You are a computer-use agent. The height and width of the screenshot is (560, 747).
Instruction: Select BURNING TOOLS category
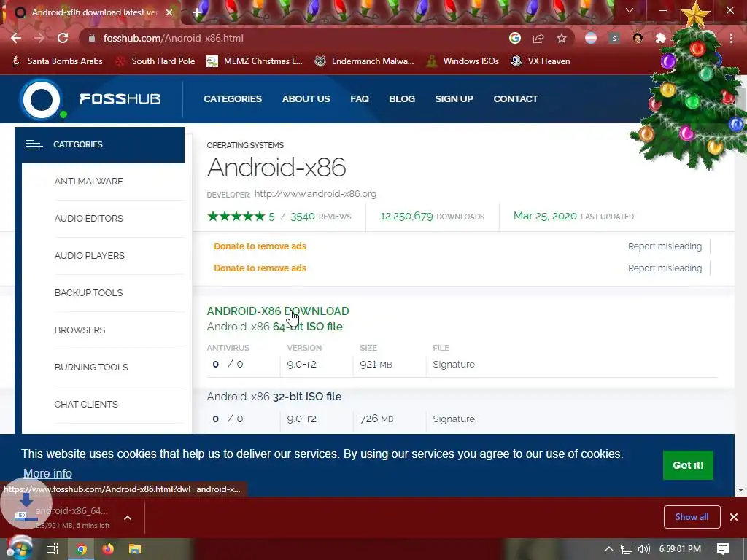[x=91, y=367]
